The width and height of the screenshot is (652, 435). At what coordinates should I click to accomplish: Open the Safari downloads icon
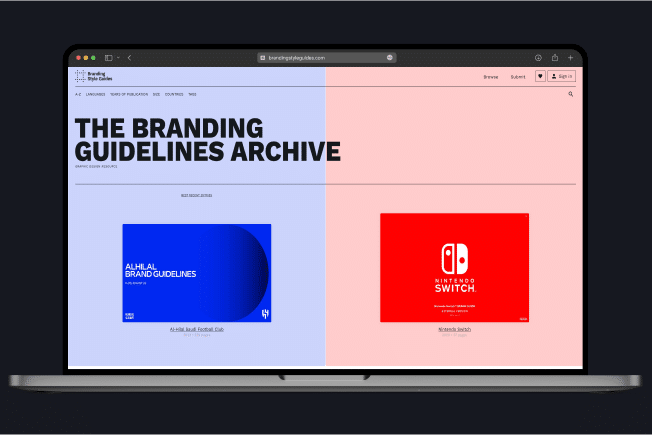click(538, 58)
